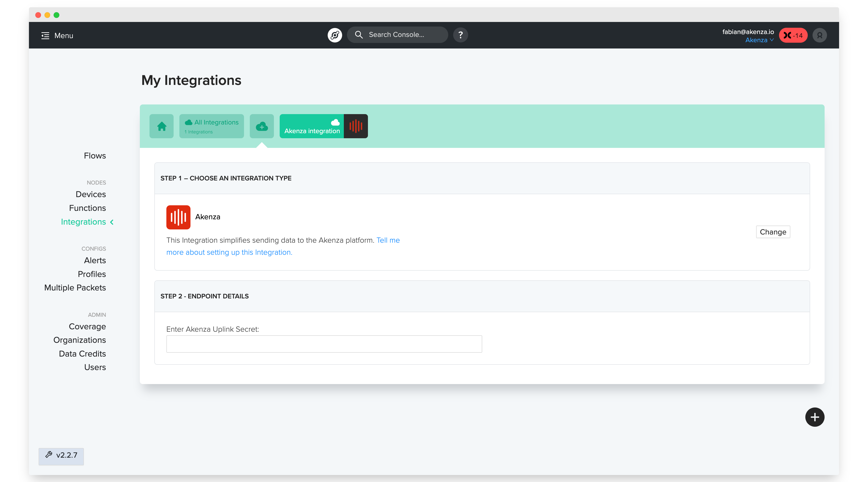
Task: Open Users in sidebar
Action: [x=95, y=367]
